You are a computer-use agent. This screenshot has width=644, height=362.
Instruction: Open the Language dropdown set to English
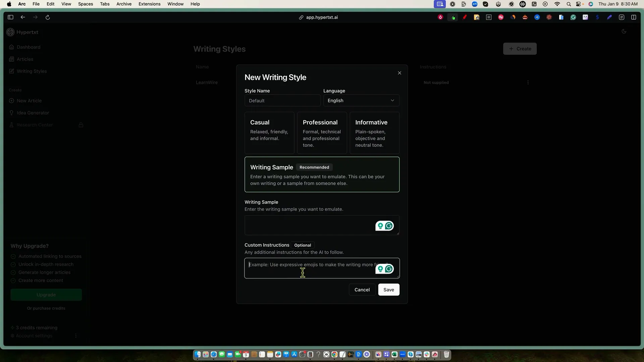[361, 101]
